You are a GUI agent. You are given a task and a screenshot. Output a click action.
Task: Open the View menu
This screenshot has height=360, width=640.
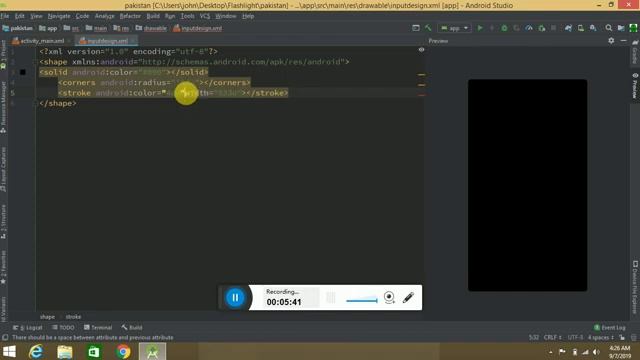click(x=36, y=16)
